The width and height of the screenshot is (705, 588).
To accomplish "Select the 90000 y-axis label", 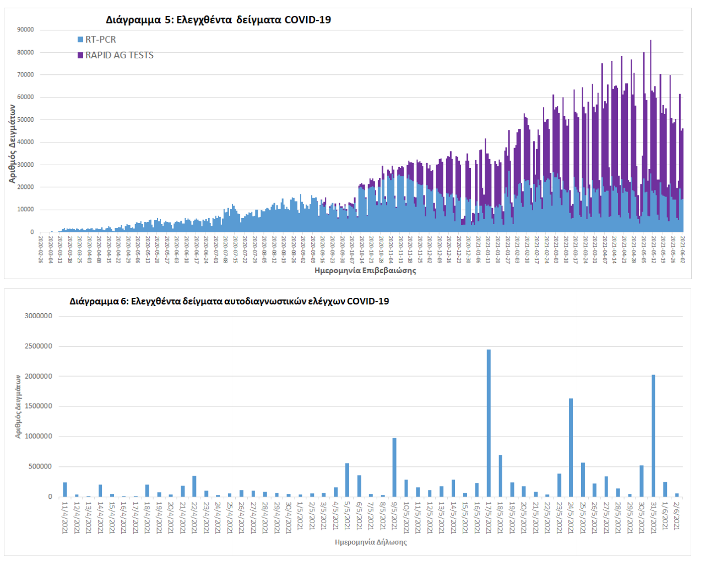I will pos(25,30).
